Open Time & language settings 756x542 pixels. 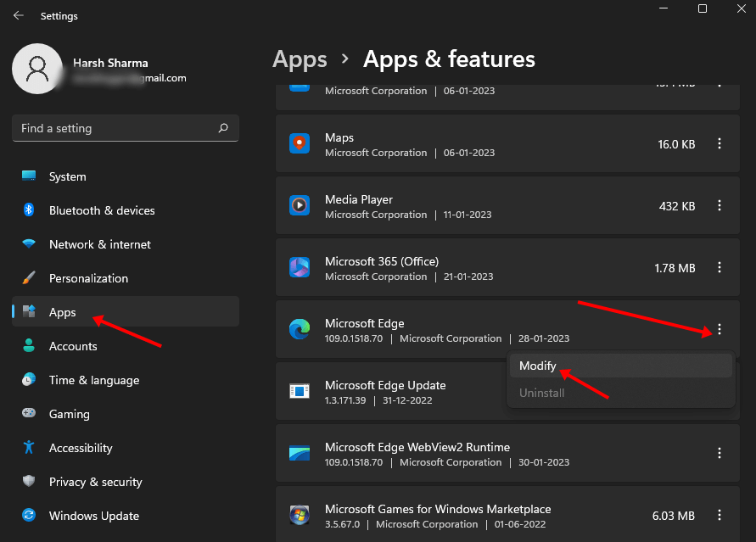93,380
